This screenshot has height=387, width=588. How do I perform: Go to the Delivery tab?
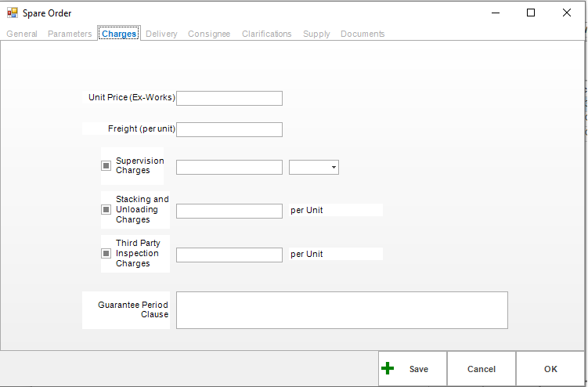click(x=161, y=34)
